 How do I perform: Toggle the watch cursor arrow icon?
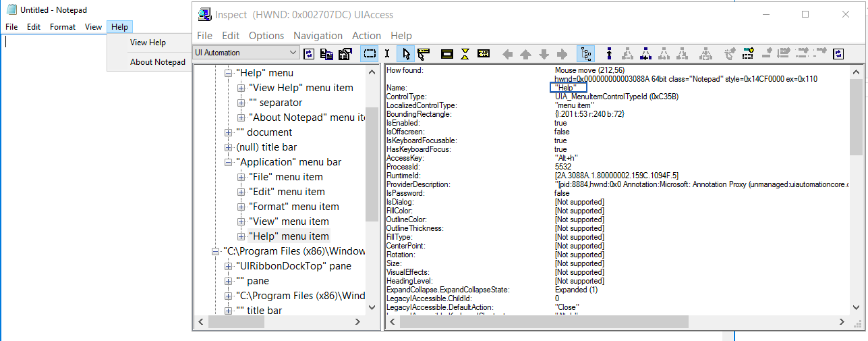tap(406, 53)
